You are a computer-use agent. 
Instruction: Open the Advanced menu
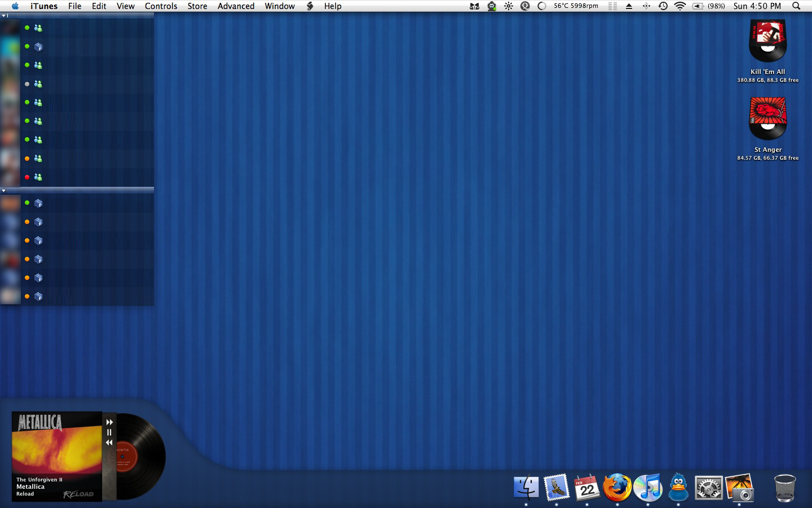(x=236, y=6)
